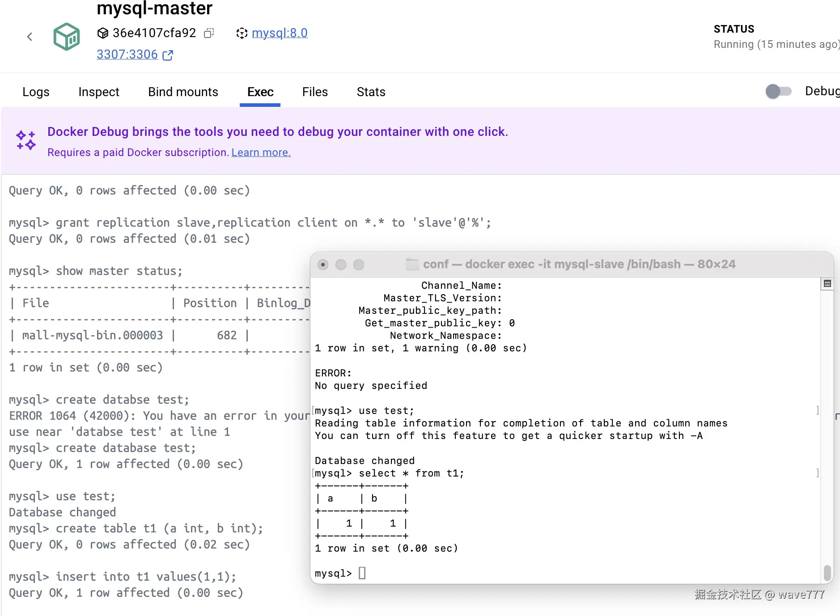
Task: Switch to the Logs tab
Action: 36,92
